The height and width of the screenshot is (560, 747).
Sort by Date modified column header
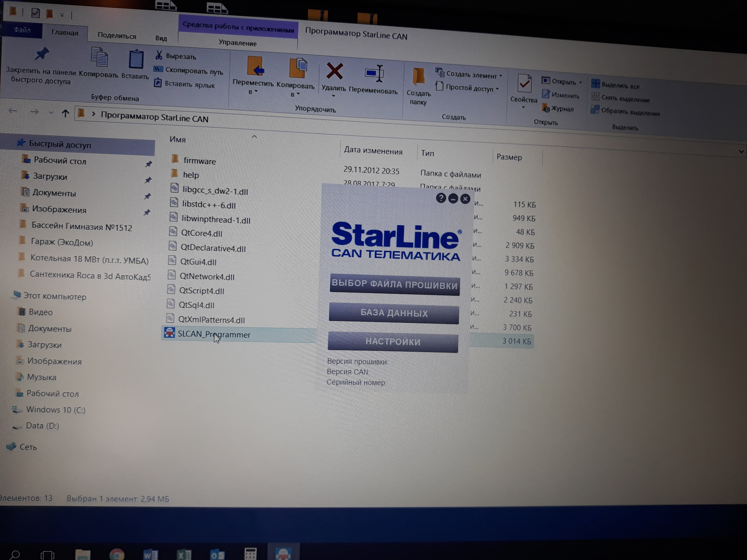point(373,151)
